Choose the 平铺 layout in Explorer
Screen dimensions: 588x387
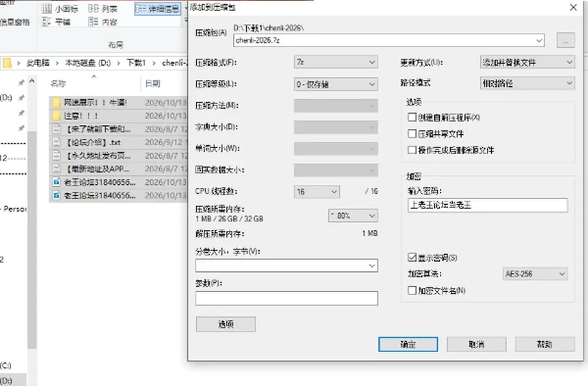coord(56,22)
